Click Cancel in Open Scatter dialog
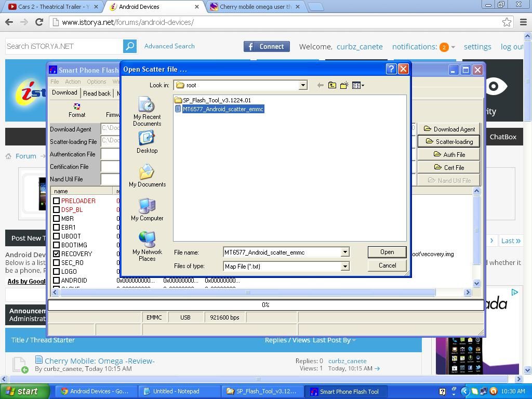Screen dimensions: 532x399 click(x=387, y=265)
